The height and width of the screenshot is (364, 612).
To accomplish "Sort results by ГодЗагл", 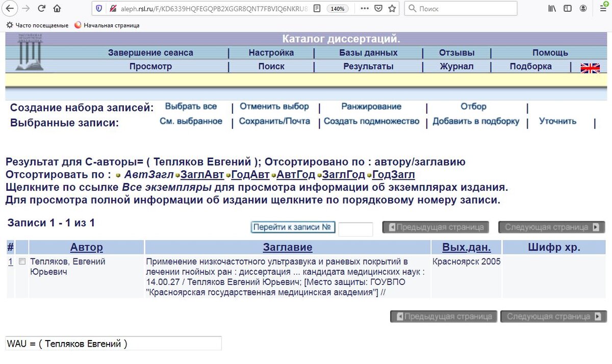I will click(394, 175).
